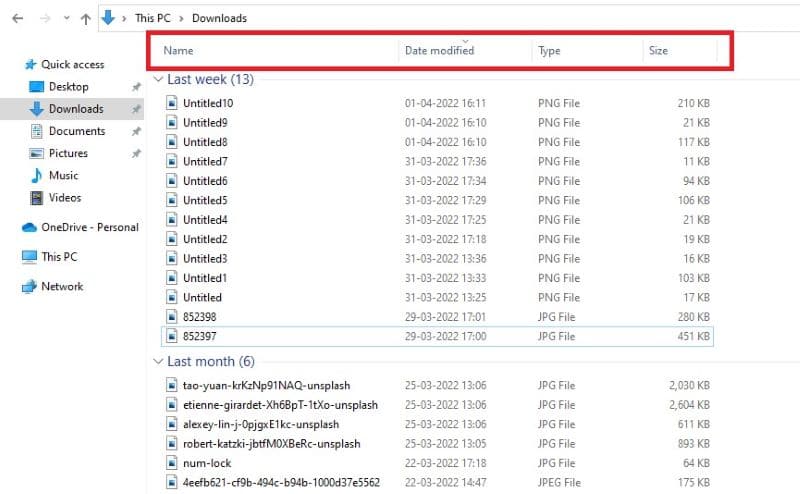Select the Untitled7 file icon

pyautogui.click(x=172, y=161)
